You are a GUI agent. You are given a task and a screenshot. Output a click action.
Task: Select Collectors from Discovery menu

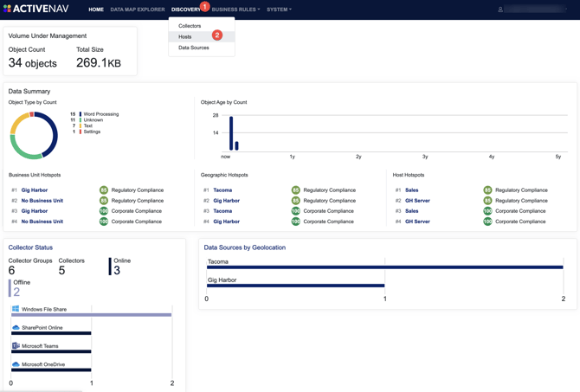[x=190, y=26]
